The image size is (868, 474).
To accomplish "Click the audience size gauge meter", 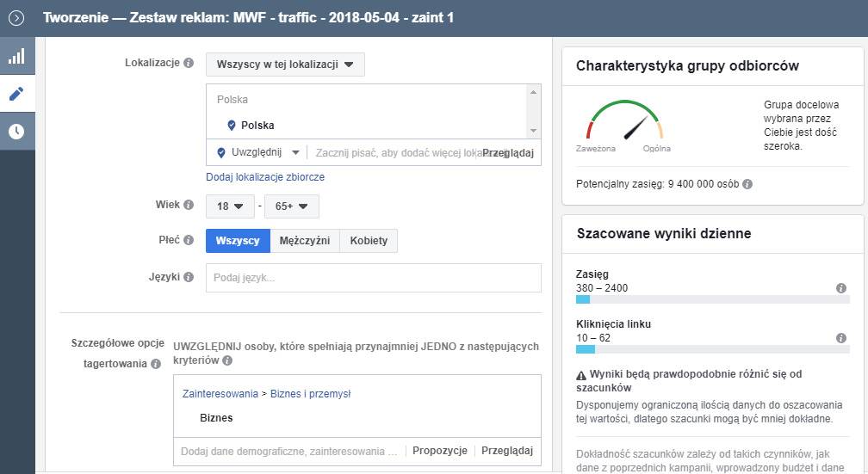I will (624, 125).
